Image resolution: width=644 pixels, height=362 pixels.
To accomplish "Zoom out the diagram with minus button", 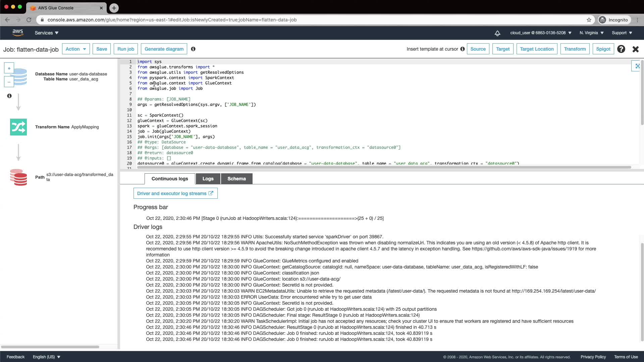I will pos(9,82).
